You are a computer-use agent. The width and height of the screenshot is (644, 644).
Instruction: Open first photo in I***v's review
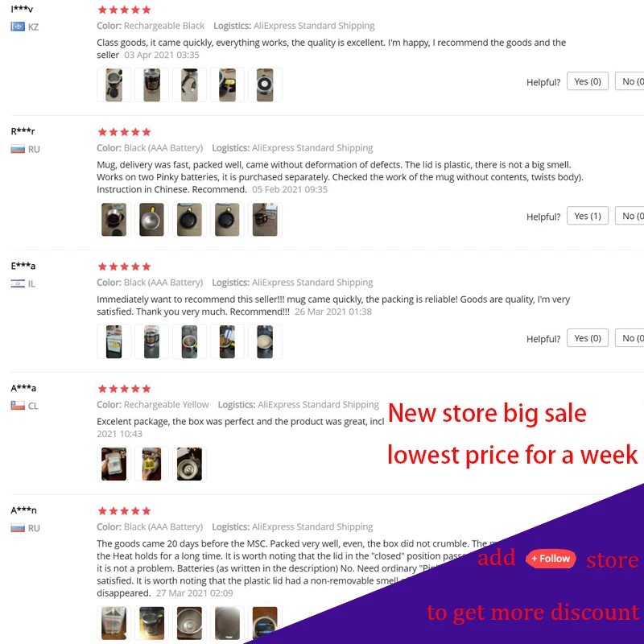click(x=114, y=85)
